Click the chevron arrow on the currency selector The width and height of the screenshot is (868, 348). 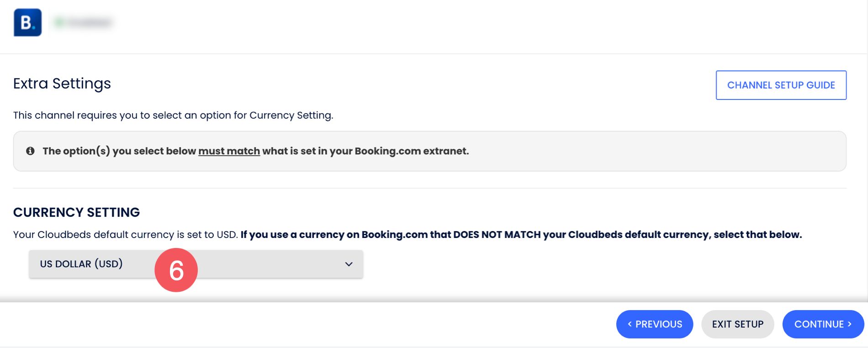(349, 264)
